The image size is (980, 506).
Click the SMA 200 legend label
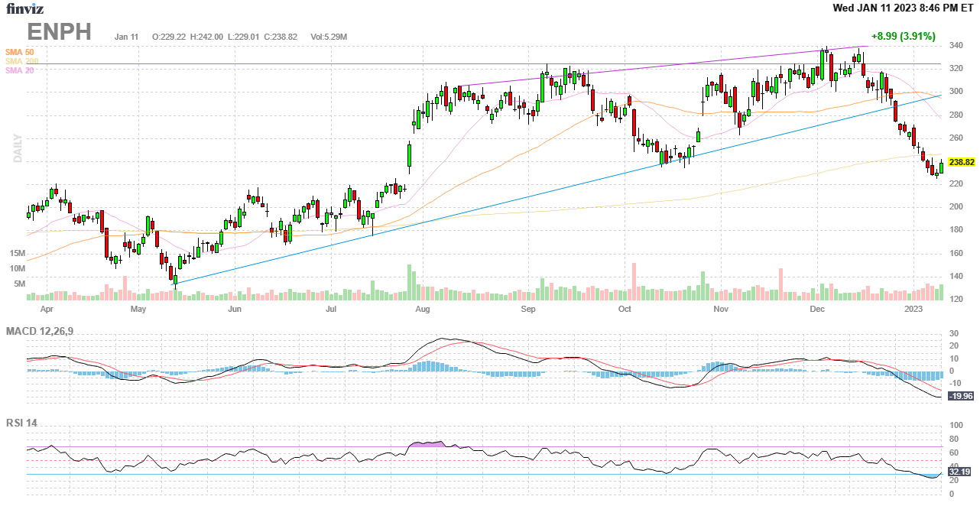pos(21,61)
